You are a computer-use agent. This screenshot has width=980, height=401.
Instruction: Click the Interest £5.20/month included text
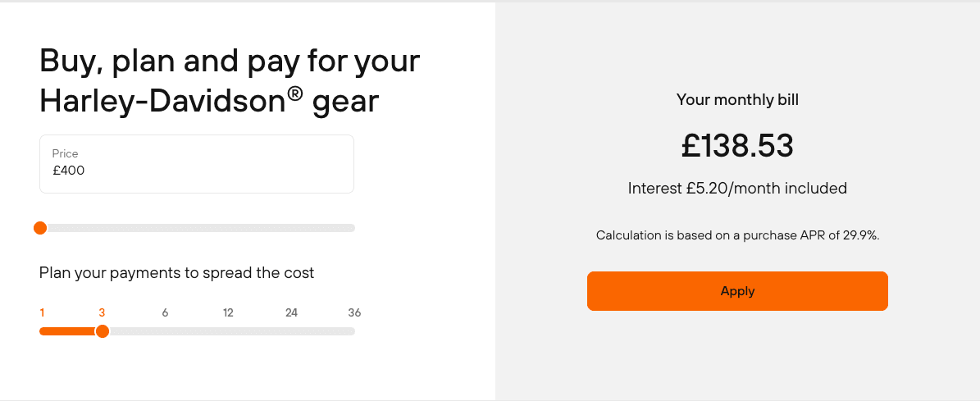(737, 189)
